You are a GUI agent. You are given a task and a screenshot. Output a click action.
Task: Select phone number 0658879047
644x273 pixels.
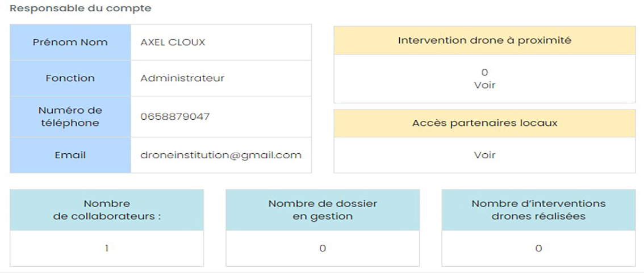(221, 116)
